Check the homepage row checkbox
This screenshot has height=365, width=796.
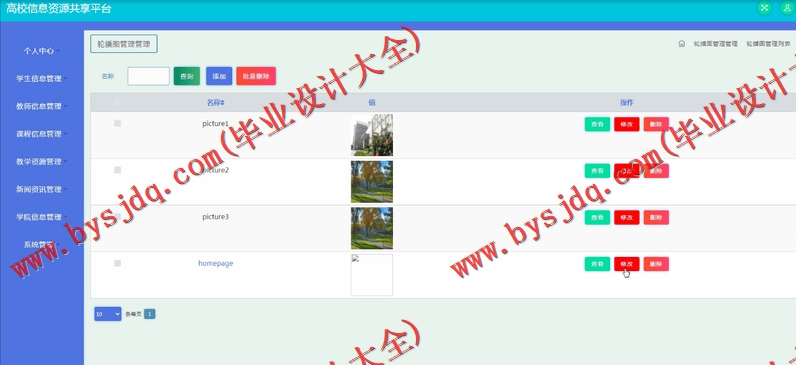pos(118,263)
